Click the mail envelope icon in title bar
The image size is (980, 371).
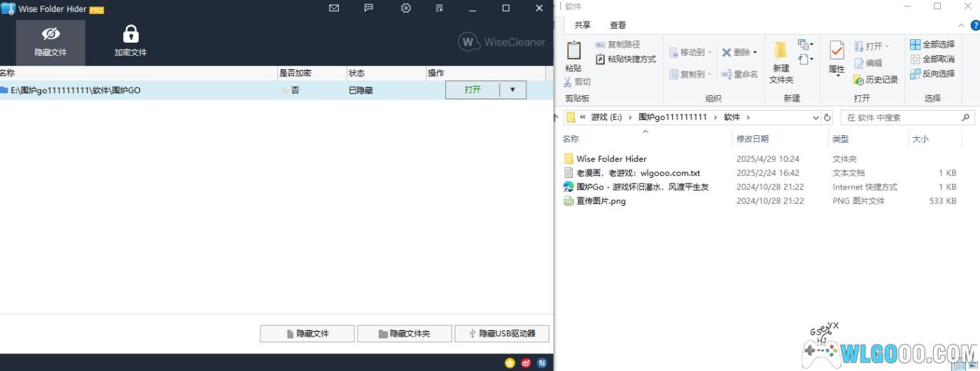334,8
